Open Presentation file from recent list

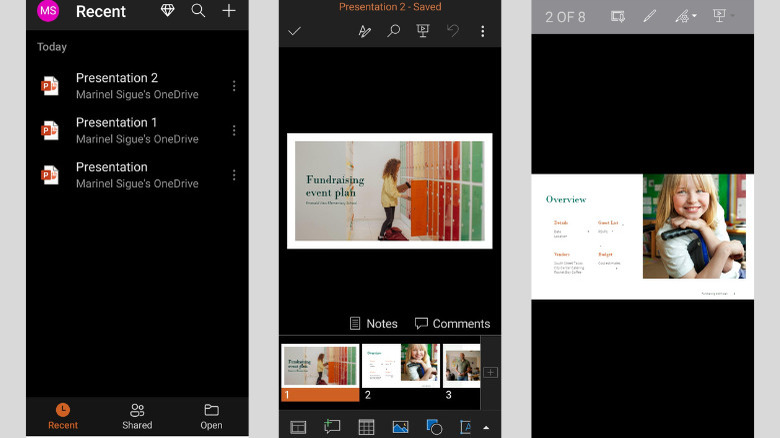point(111,174)
